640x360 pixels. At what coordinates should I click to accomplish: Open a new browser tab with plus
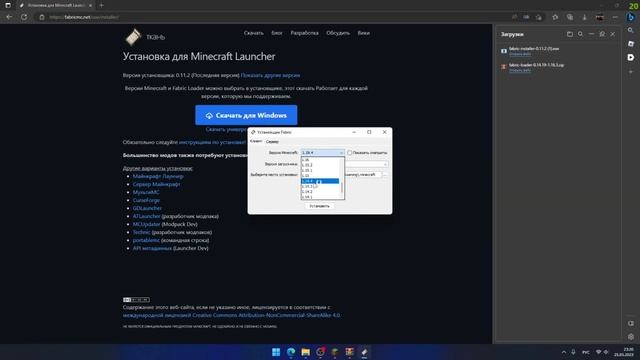click(102, 5)
